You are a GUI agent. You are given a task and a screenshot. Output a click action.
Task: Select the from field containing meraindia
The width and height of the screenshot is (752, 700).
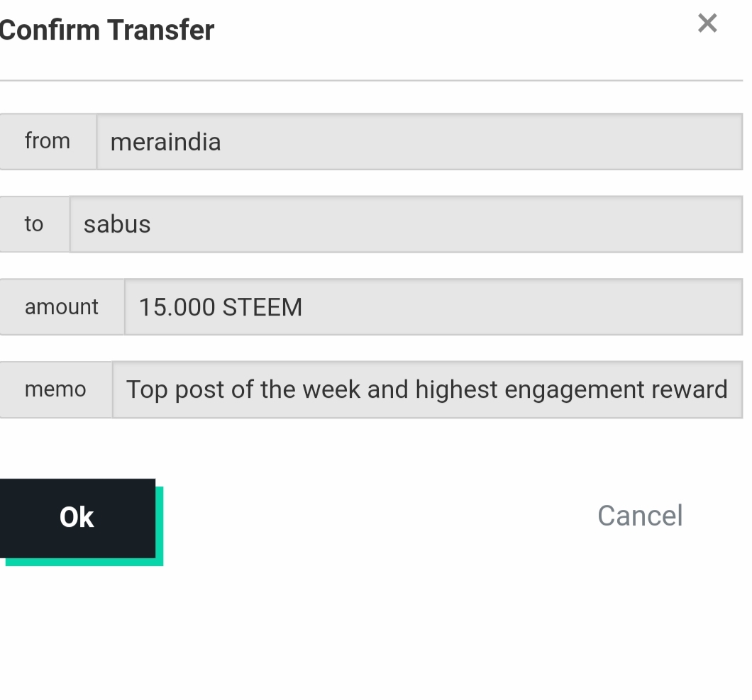420,141
